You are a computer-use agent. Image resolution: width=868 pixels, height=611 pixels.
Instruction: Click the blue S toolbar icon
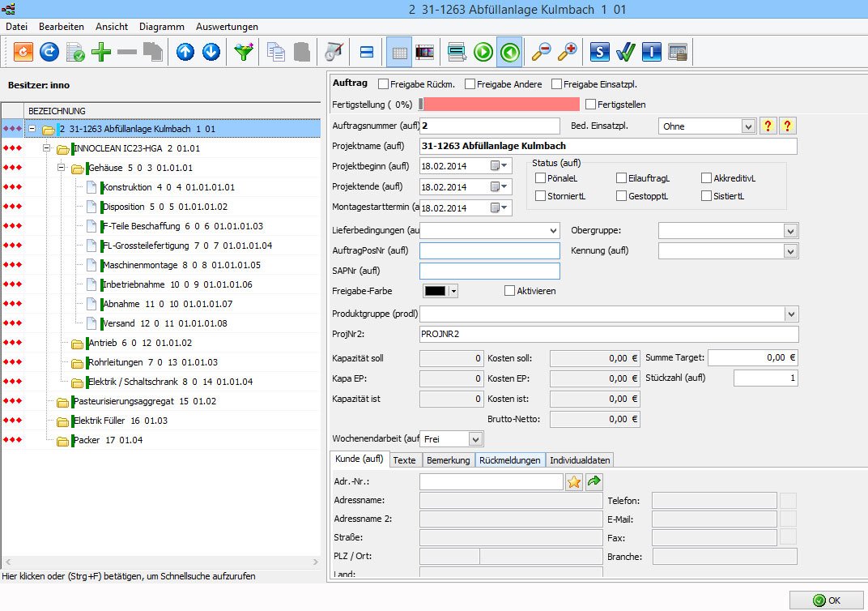point(599,53)
